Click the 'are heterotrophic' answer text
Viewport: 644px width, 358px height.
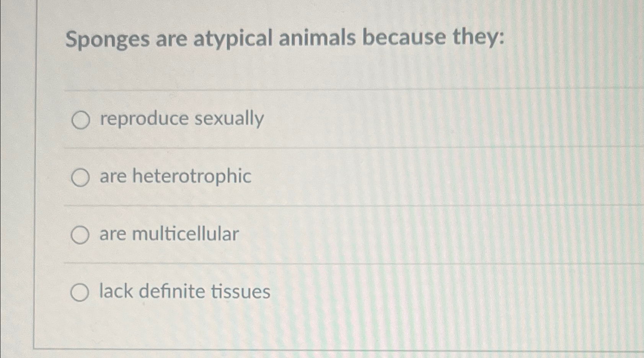(174, 177)
